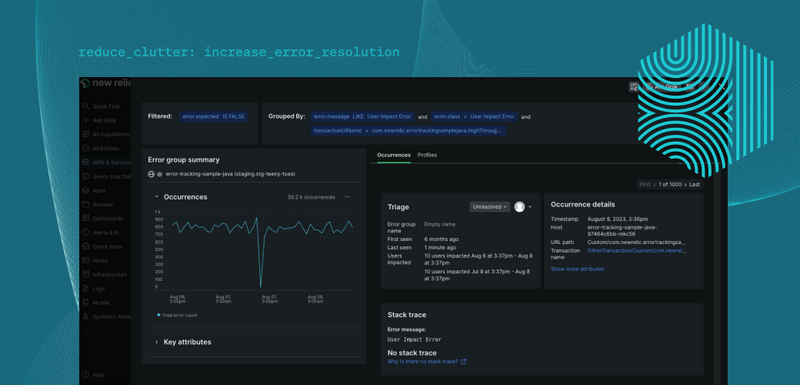Click the external link icon after stack trace question
Screen dimensions: 800x385
(x=463, y=362)
